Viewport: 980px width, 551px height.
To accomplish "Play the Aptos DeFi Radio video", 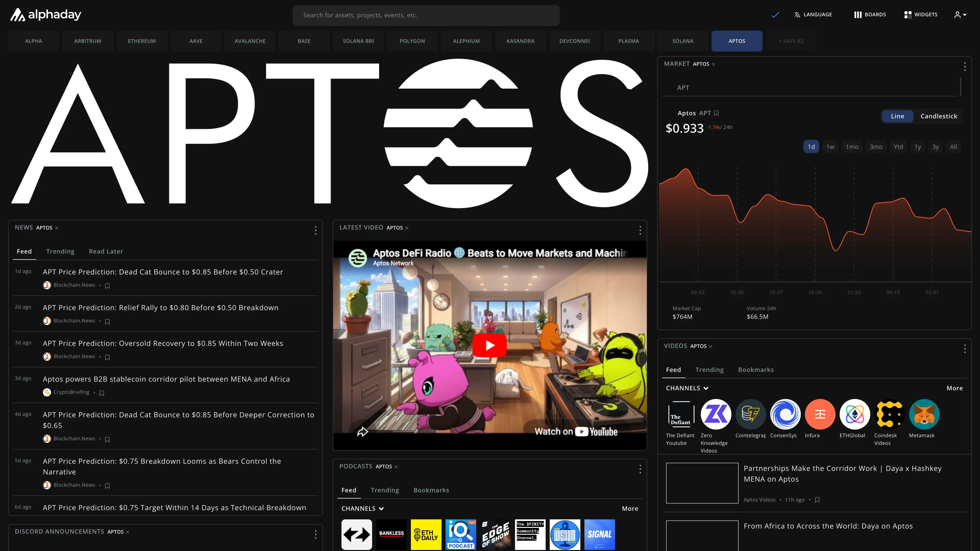I will [x=490, y=345].
